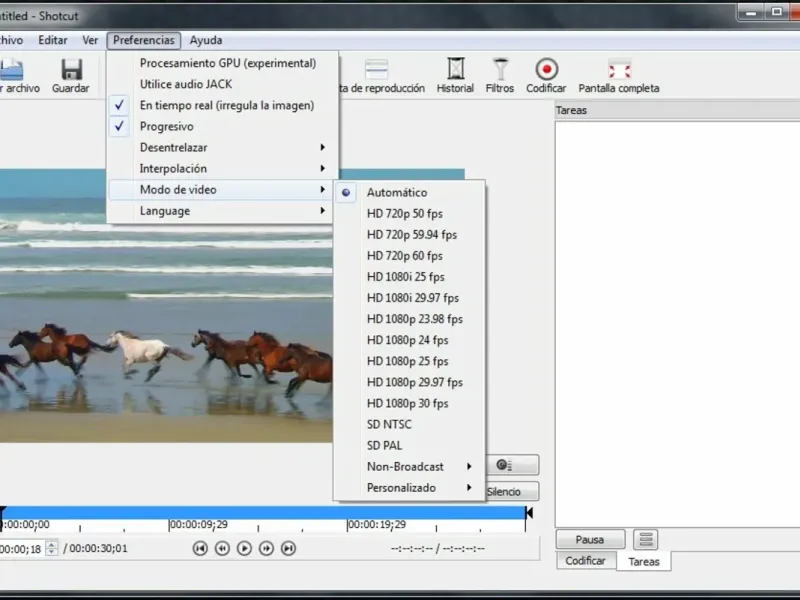Viewport: 800px width, 600px height.
Task: Uncheck En tiempo real option
Action: point(226,105)
